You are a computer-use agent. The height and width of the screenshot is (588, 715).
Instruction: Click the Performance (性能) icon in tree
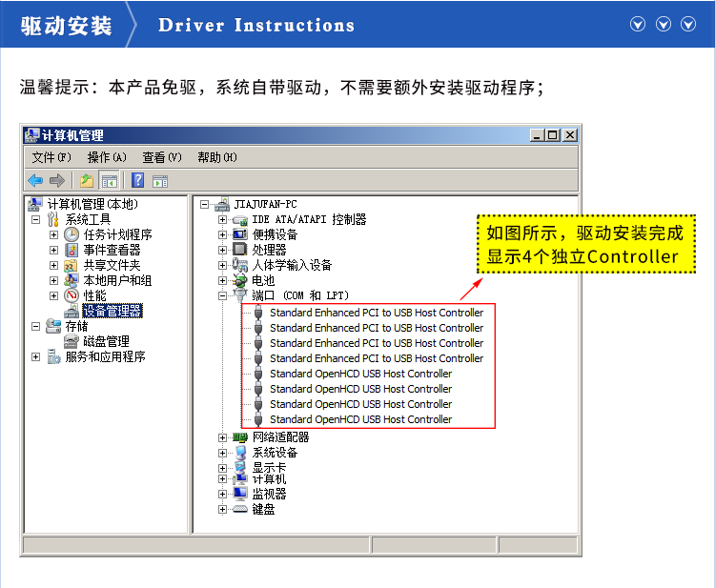[x=71, y=295]
